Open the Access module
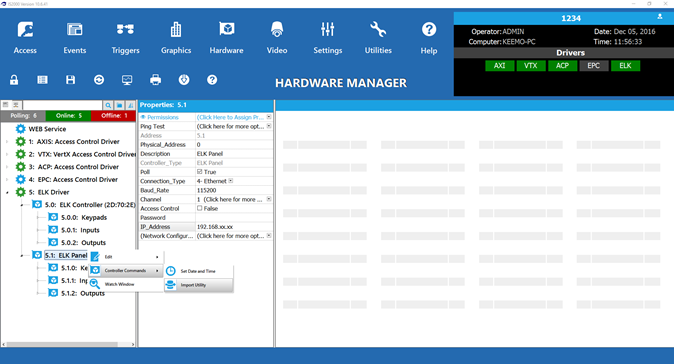 coord(25,38)
